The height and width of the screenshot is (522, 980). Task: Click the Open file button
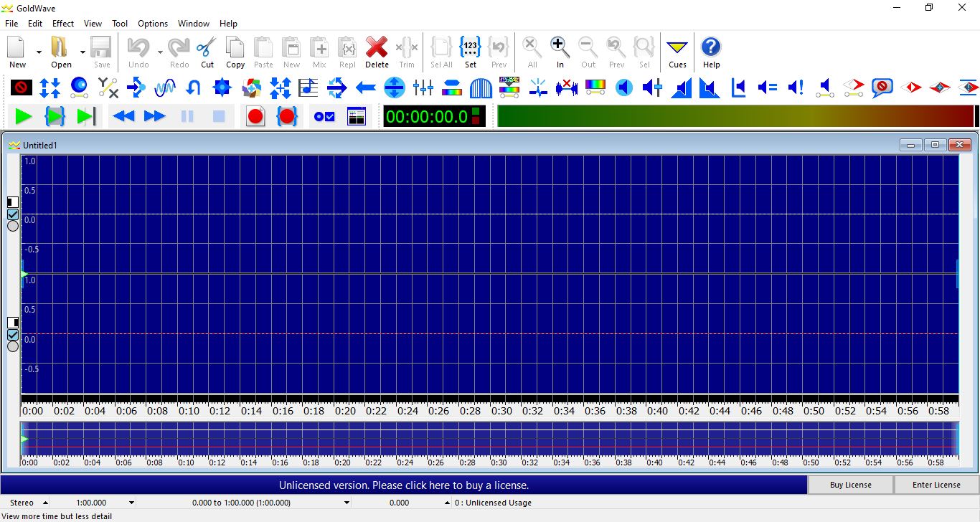[61, 52]
